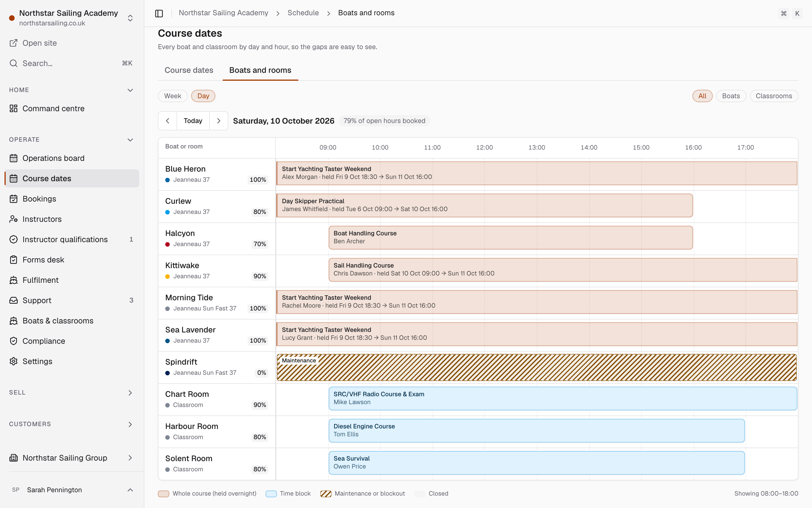This screenshot has height=508, width=812.
Task: Open the Diesel Engine Course block
Action: click(x=537, y=431)
